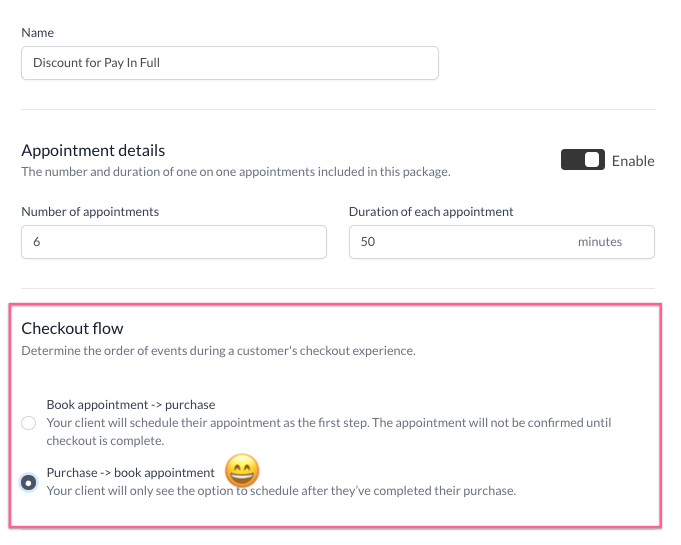Click the description under Purchase option
The width and height of the screenshot is (681, 545).
coord(281,491)
